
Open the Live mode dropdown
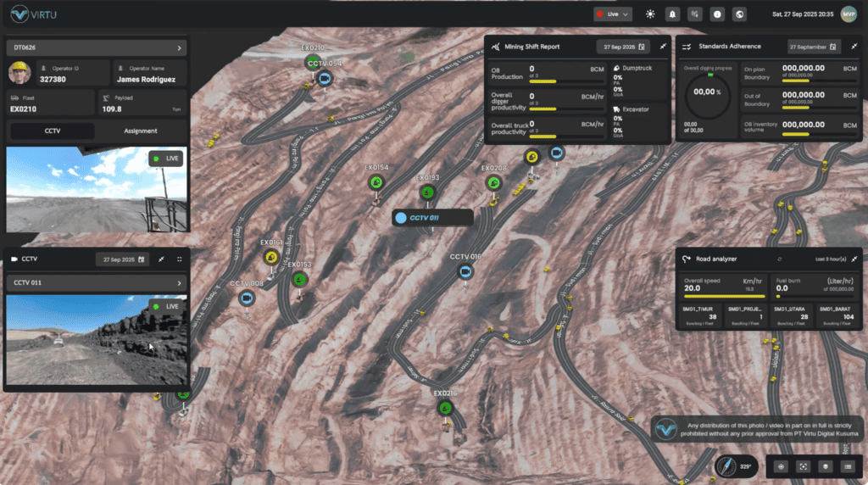click(613, 14)
